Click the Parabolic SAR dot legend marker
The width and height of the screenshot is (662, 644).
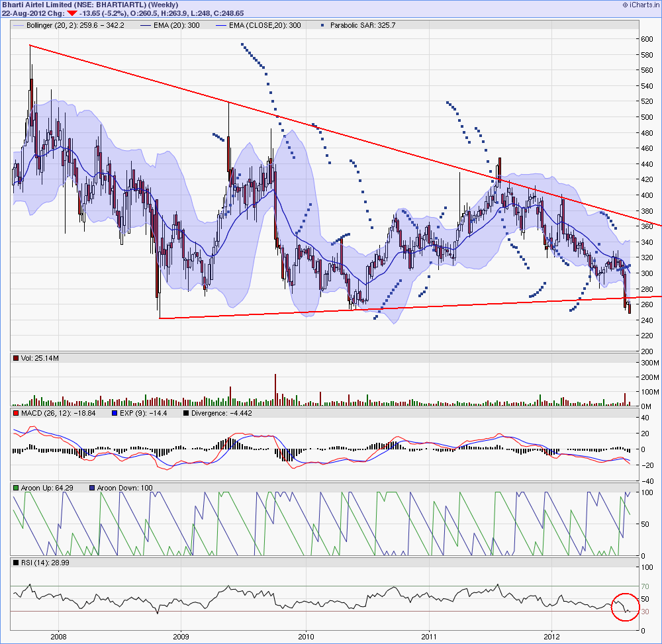click(x=322, y=25)
